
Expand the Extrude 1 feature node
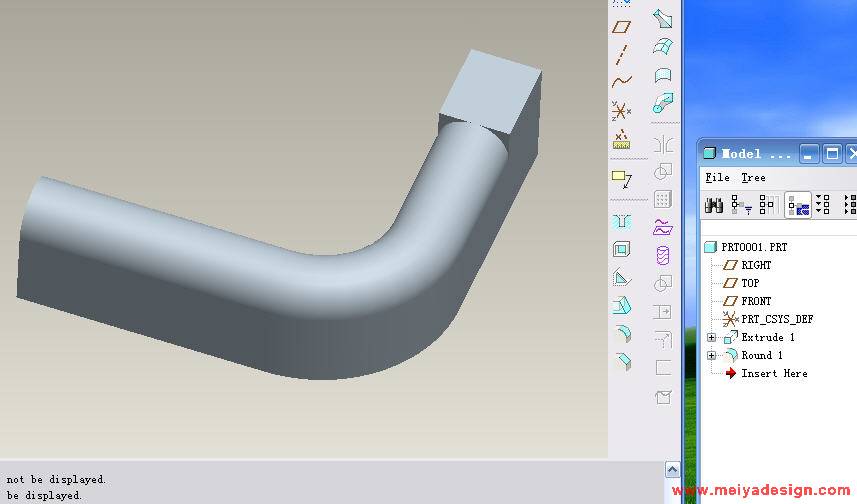[711, 338]
